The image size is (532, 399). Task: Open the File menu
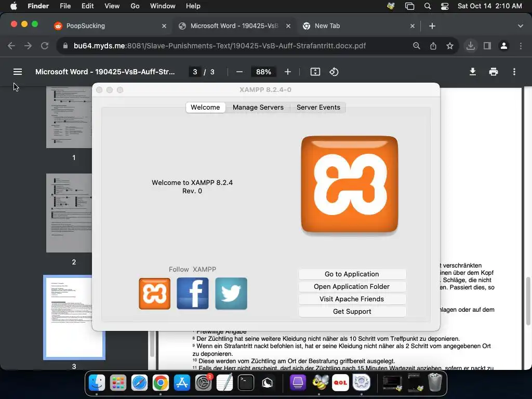click(65, 6)
